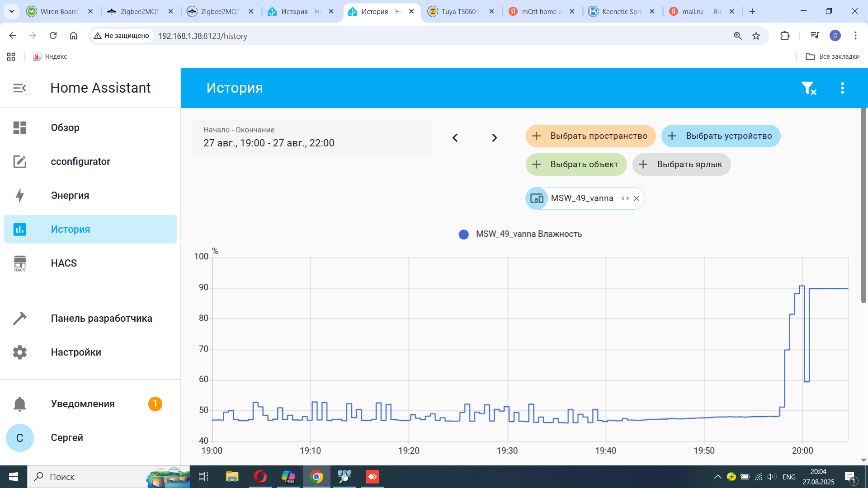
Task: Open the three-dot menu in История header
Action: [842, 88]
